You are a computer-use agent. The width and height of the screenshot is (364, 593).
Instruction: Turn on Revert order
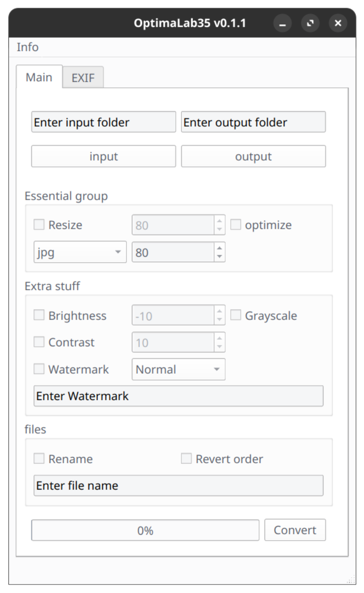pos(186,459)
